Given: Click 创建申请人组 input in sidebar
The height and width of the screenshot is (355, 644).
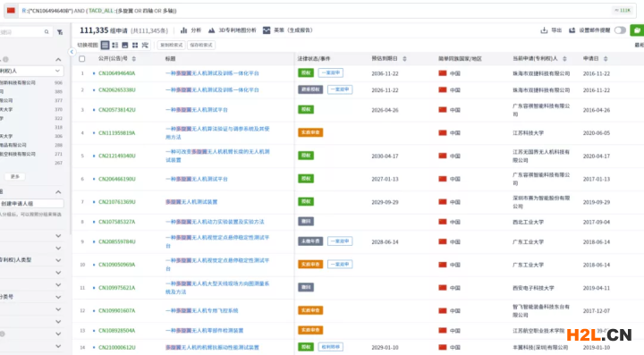Looking at the screenshot, I should [x=31, y=204].
